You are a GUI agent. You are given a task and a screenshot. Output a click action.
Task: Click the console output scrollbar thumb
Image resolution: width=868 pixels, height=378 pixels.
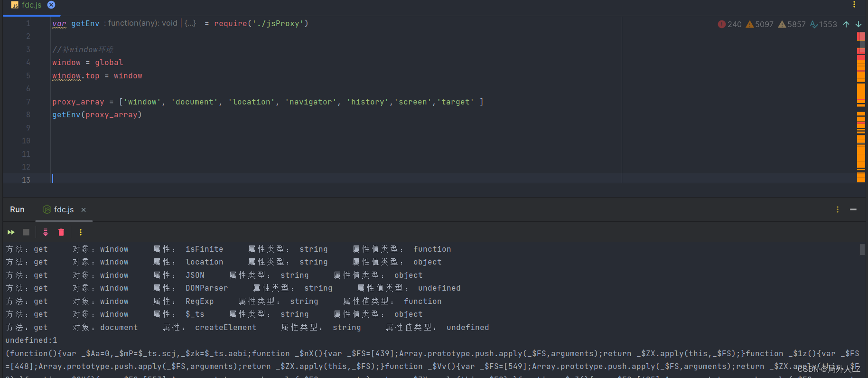coord(862,249)
